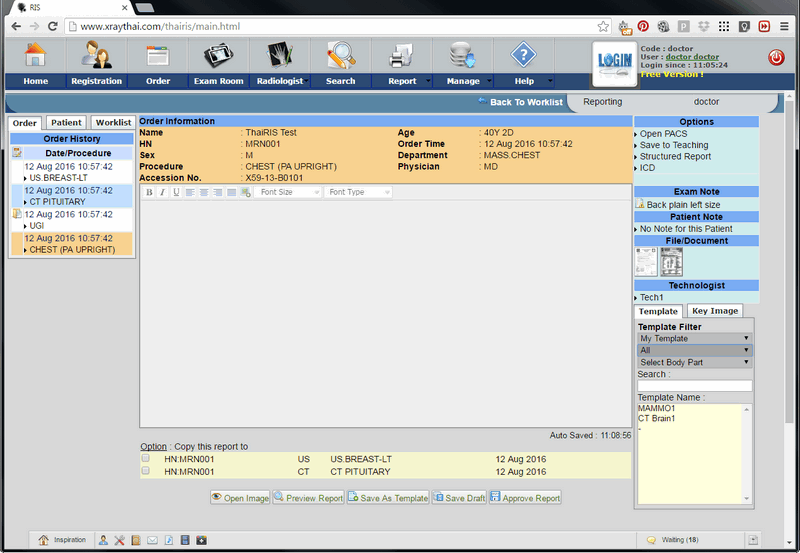Open the My Template filter dropdown
Viewport: 800px width, 553px height.
(694, 338)
